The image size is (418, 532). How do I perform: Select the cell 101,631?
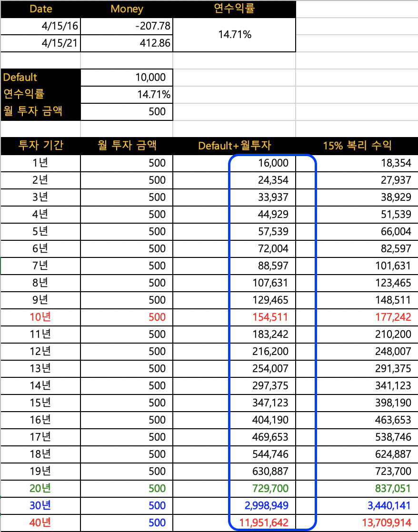(x=357, y=266)
